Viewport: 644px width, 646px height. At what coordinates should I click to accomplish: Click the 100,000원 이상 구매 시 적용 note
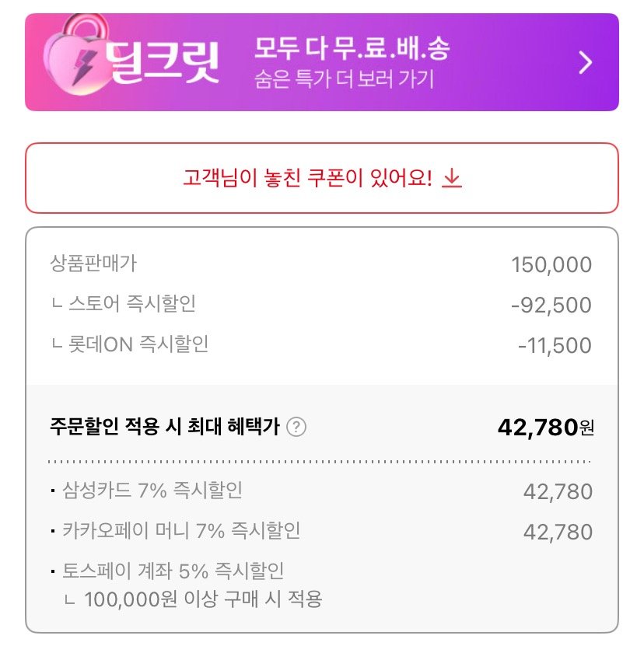(202, 599)
